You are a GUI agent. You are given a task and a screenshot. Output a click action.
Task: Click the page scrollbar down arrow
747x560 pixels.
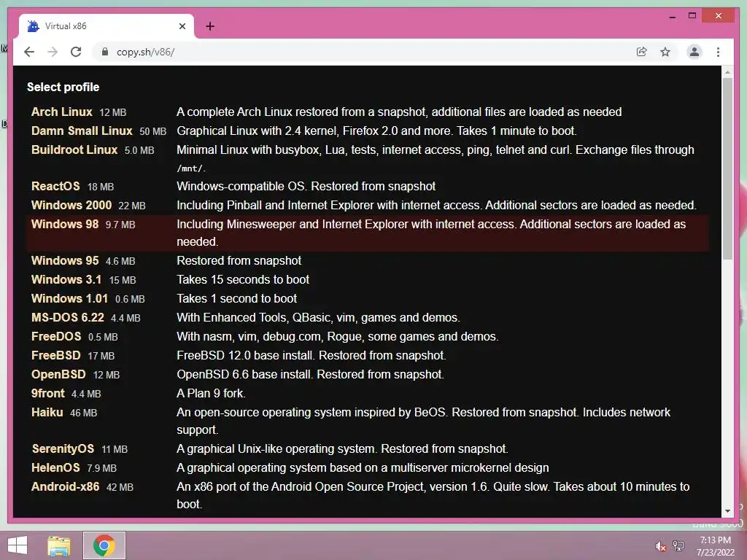click(x=727, y=511)
